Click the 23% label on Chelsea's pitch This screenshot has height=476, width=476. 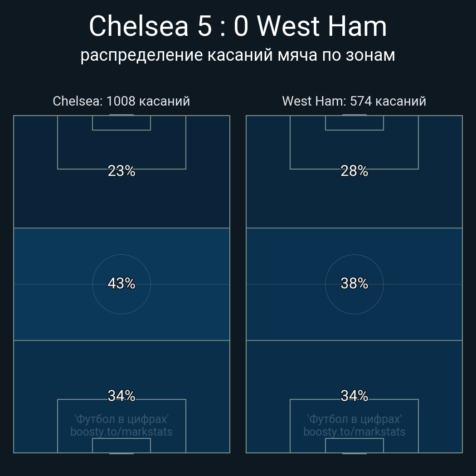121,171
